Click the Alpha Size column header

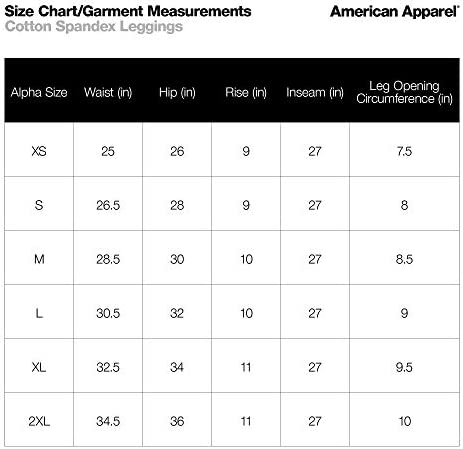(39, 92)
